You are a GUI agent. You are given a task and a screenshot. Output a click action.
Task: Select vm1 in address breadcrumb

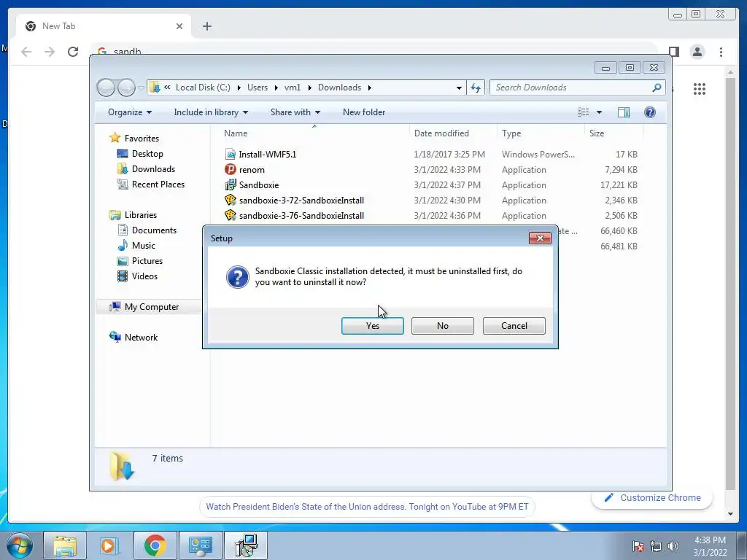[x=293, y=87]
